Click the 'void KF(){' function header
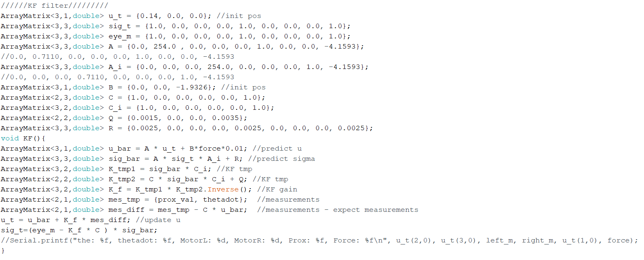The image size is (644, 260). click(23, 138)
